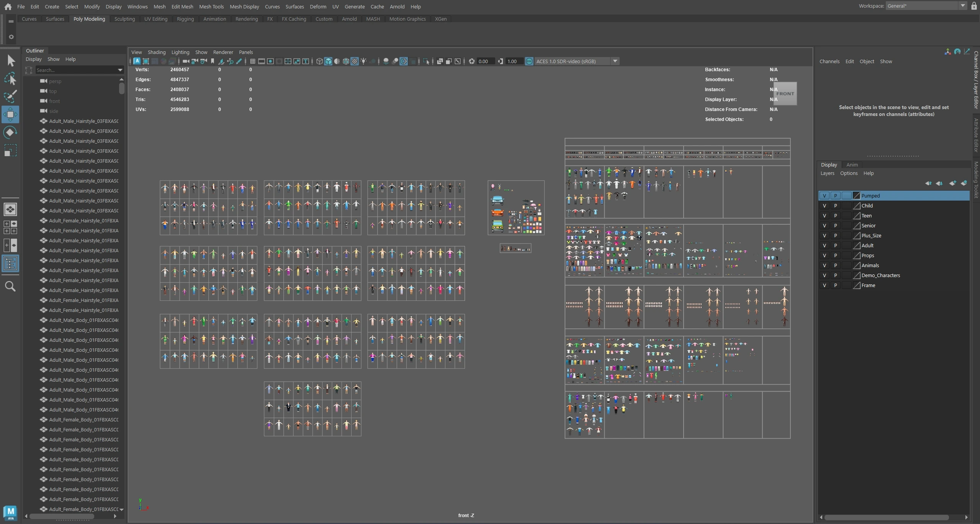The height and width of the screenshot is (524, 980).
Task: Activate the Lasso select tool
Action: 10,79
